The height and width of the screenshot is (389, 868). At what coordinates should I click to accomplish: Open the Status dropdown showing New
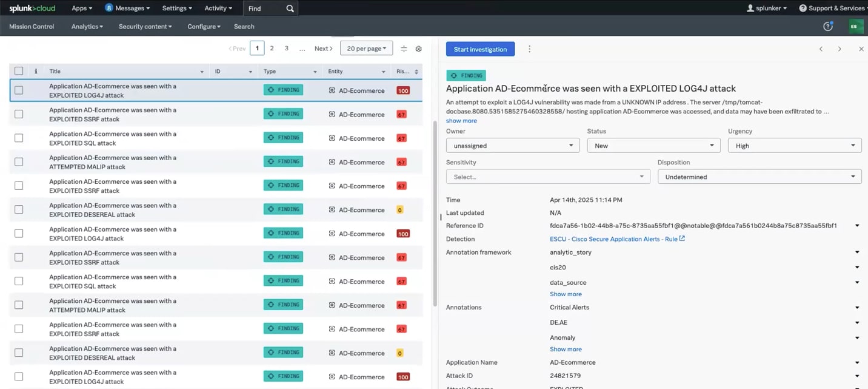point(653,146)
